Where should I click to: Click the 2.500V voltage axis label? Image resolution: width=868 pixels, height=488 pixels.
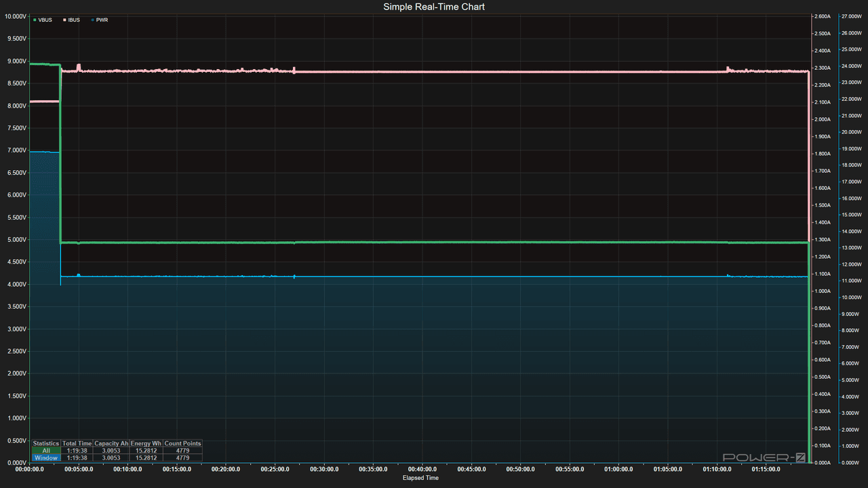click(16, 352)
